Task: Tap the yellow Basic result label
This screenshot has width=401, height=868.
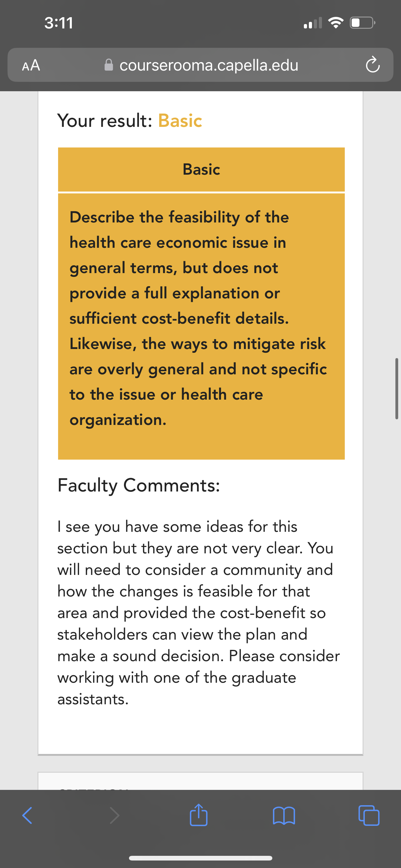Action: [180, 120]
